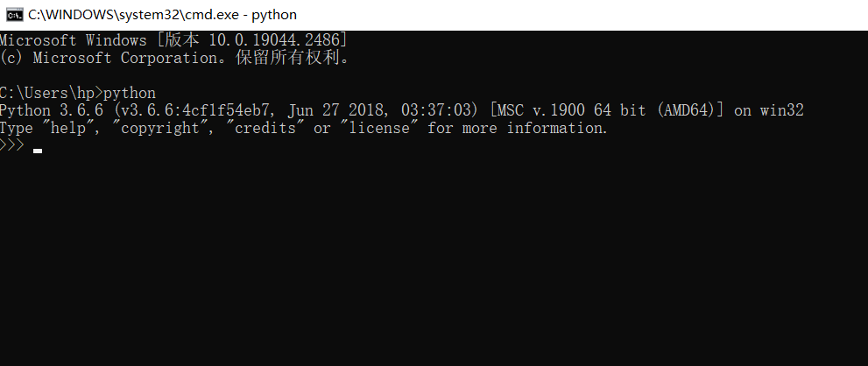
Task: Click the blinking cursor after the prompt
Action: point(38,150)
